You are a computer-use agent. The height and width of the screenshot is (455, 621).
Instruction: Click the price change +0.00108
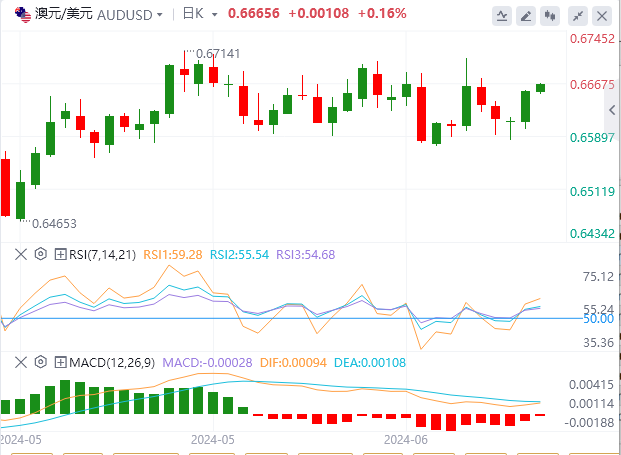click(x=318, y=13)
